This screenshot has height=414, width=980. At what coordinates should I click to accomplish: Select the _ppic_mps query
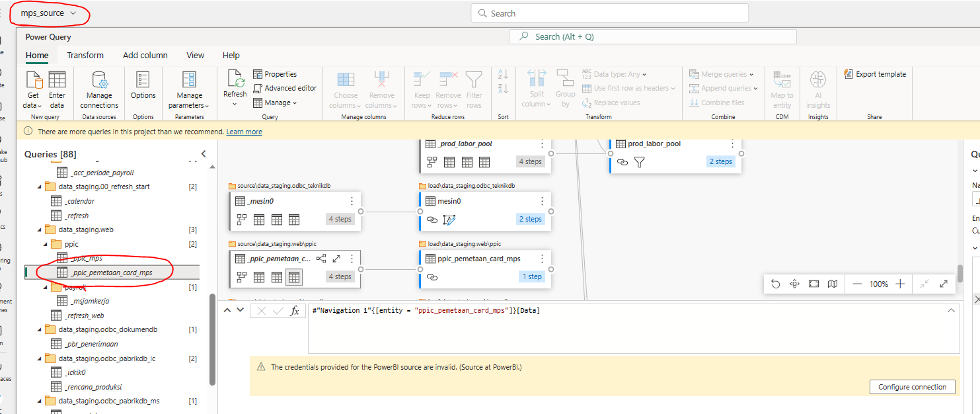pyautogui.click(x=86, y=258)
